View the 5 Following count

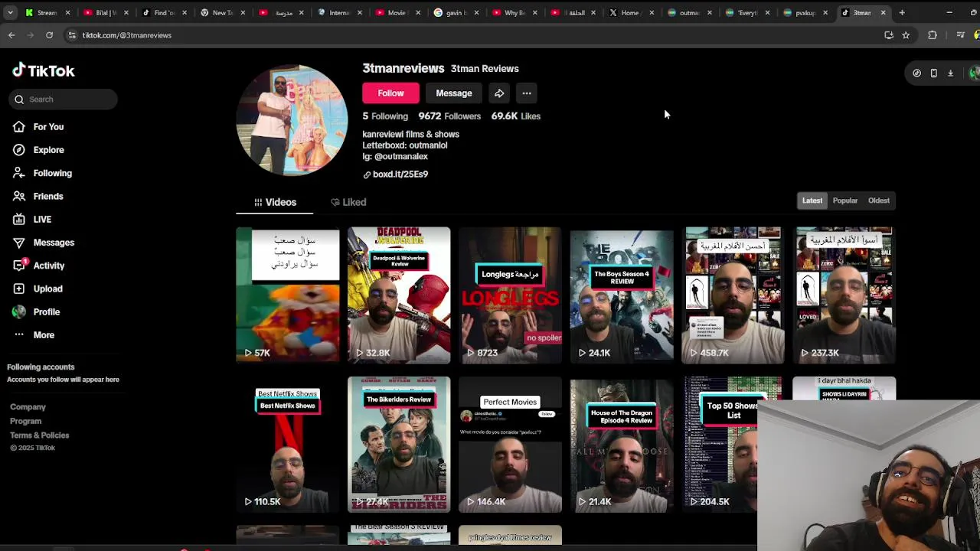pos(385,116)
